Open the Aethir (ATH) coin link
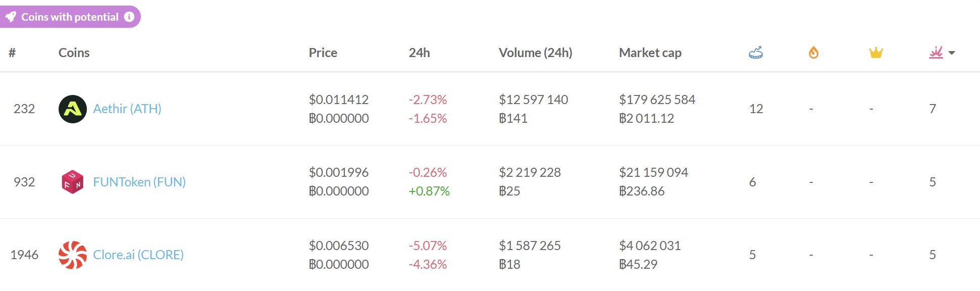The height and width of the screenshot is (291, 980). click(127, 109)
